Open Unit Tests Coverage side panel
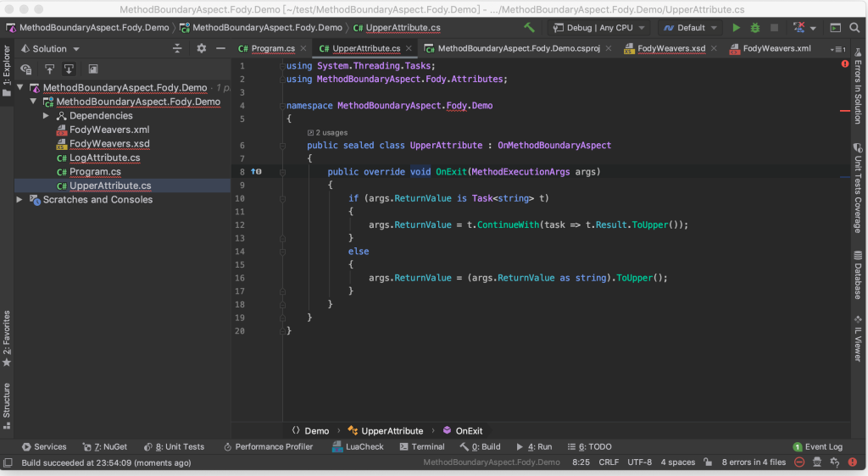This screenshot has width=868, height=476. click(x=858, y=188)
